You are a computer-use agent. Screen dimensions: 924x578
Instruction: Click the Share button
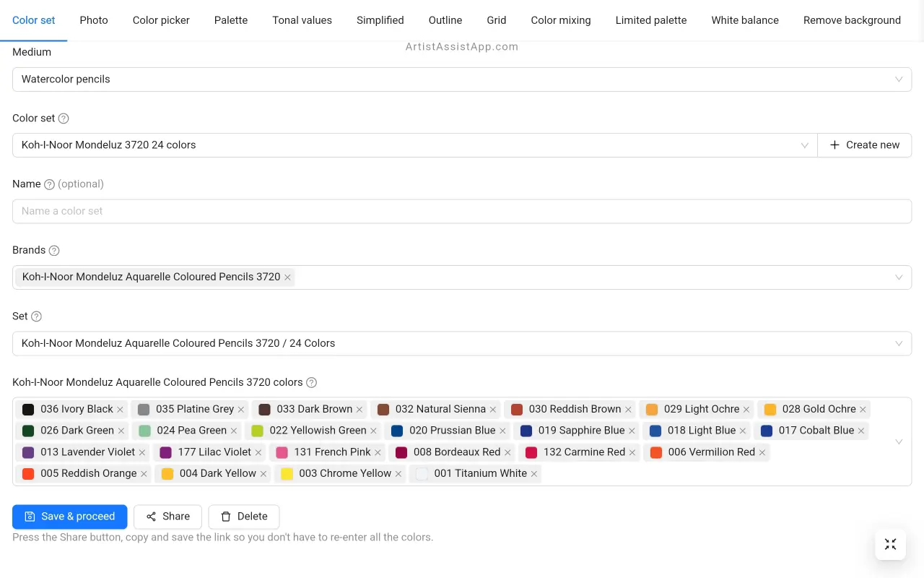(x=167, y=517)
